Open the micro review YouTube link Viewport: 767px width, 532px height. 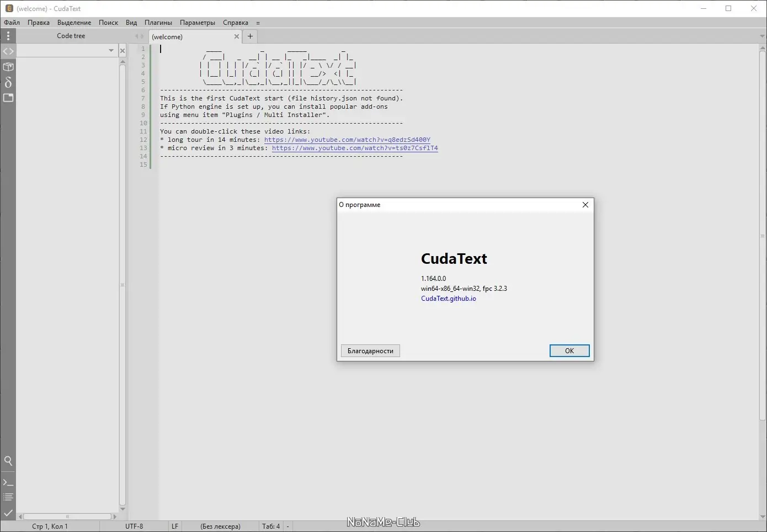355,148
